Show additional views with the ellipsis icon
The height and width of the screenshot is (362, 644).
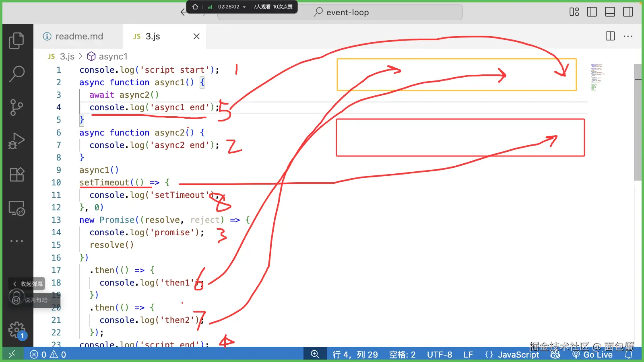click(x=17, y=241)
